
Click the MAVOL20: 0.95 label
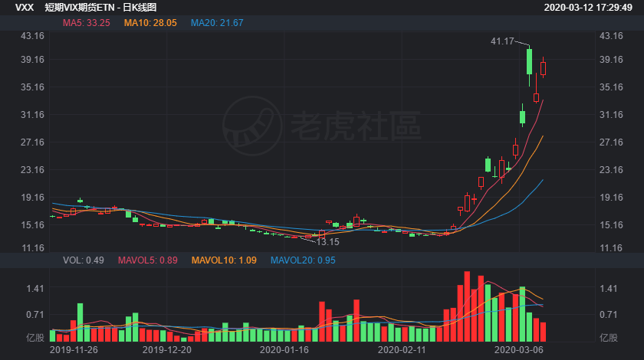coord(303,260)
